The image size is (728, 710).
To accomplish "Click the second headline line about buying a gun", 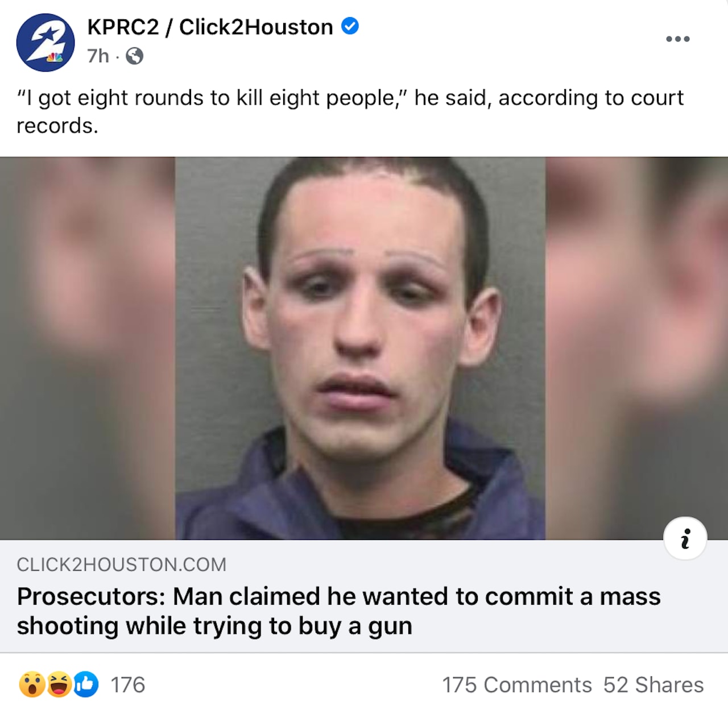I will (214, 626).
